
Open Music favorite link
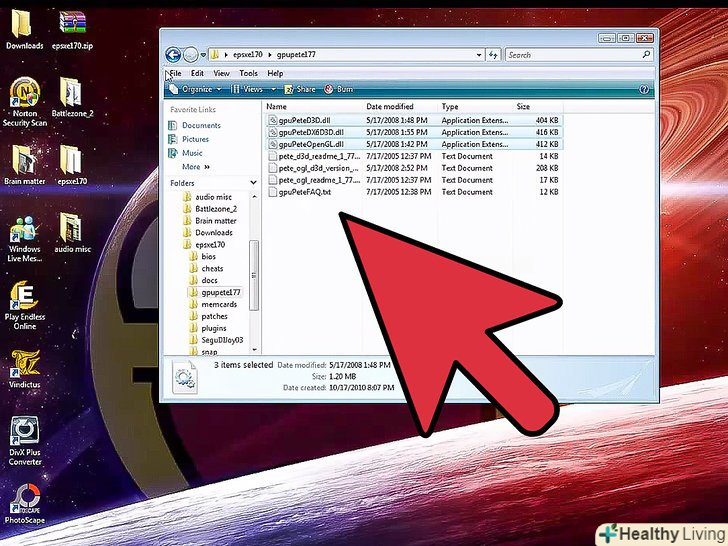185,153
